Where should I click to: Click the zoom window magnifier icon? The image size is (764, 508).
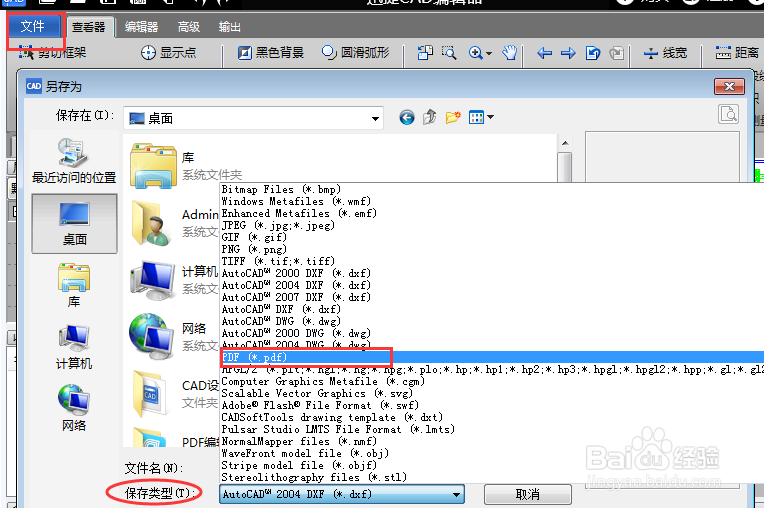pos(449,53)
